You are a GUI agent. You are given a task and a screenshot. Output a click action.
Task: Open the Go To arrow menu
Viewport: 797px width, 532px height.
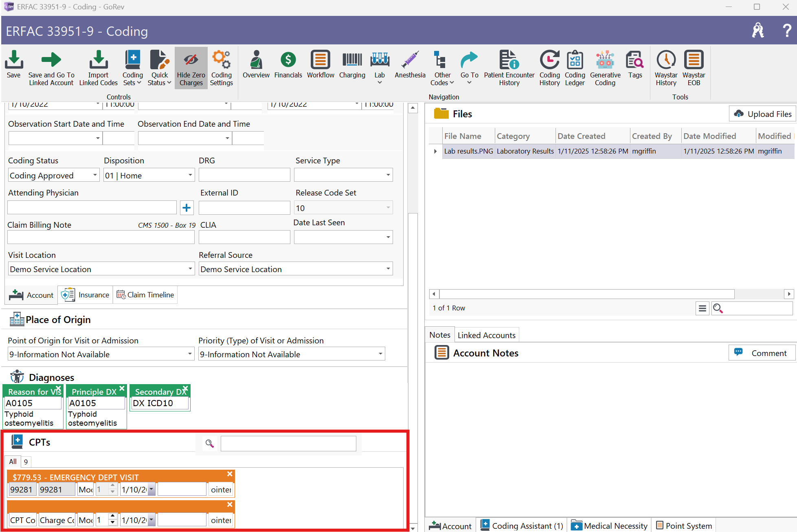click(x=469, y=67)
